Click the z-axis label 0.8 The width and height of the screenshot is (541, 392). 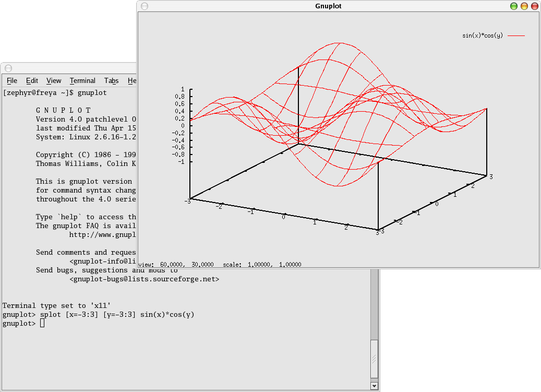(180, 97)
